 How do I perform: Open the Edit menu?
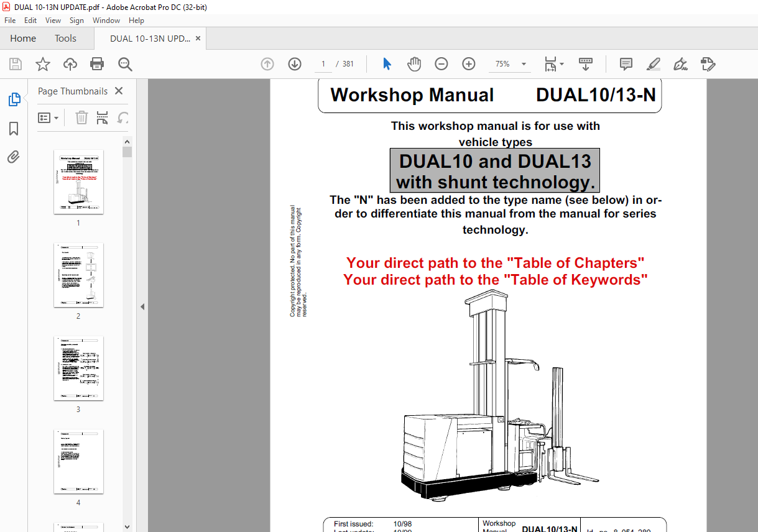[x=30, y=21]
